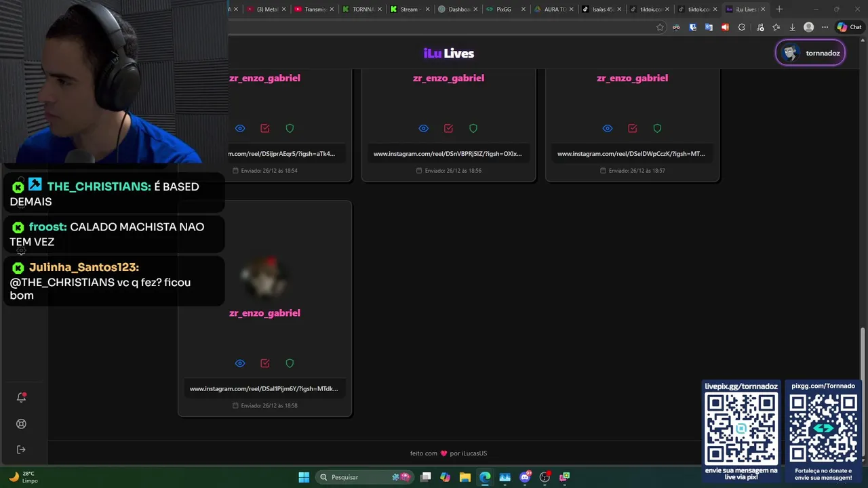
Task: Click the iLu Lives logo in the header
Action: pos(448,53)
